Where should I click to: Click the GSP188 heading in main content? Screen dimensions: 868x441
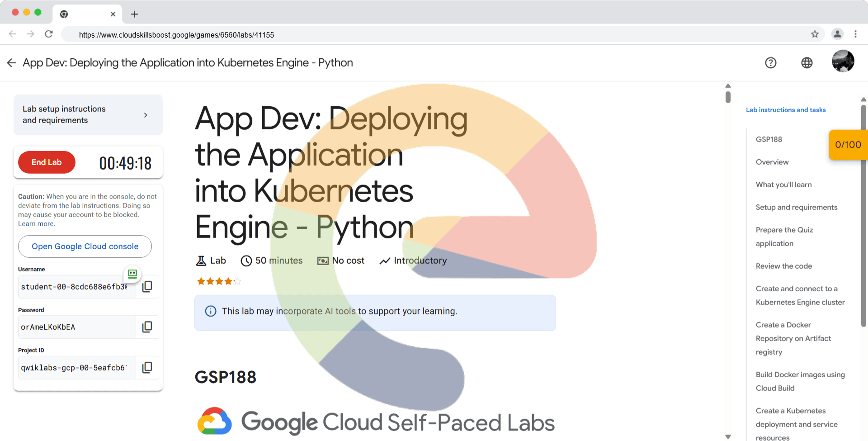(226, 377)
